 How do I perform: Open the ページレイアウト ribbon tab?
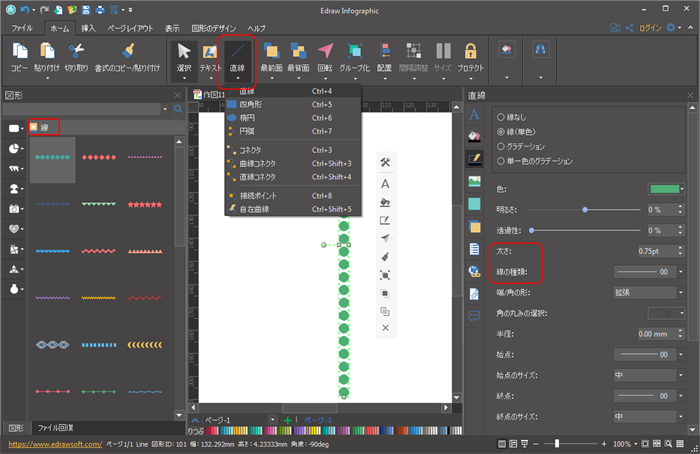[x=129, y=28]
